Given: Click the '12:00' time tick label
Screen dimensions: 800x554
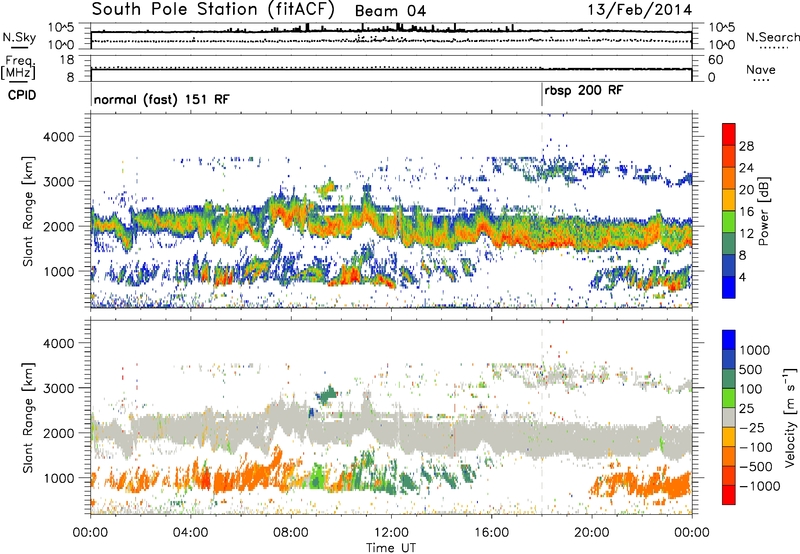Looking at the screenshot, I should [x=391, y=533].
